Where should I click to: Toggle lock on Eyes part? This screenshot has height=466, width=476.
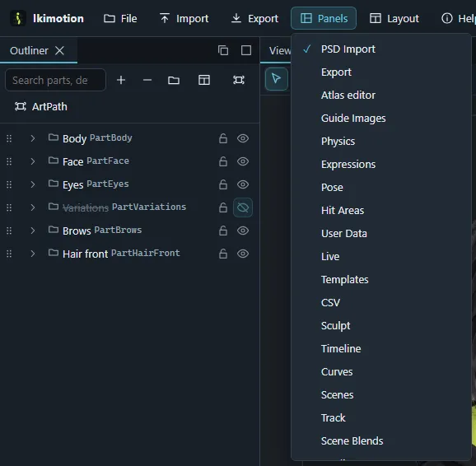(x=223, y=184)
